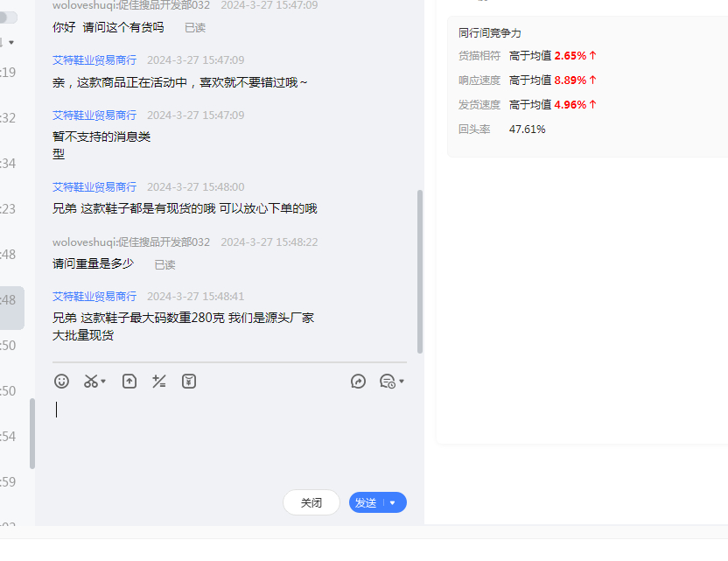
Task: Click the file upload icon
Action: click(x=129, y=382)
